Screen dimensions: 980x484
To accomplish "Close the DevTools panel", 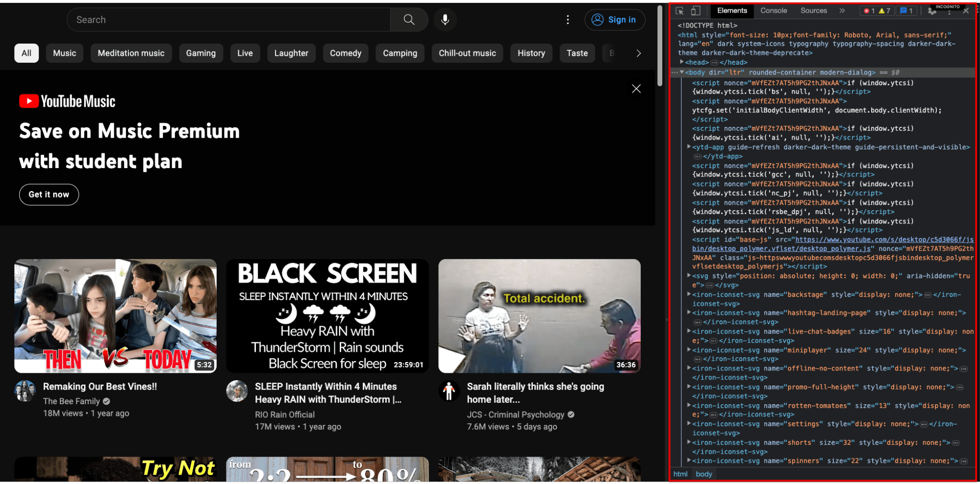I will [x=966, y=11].
